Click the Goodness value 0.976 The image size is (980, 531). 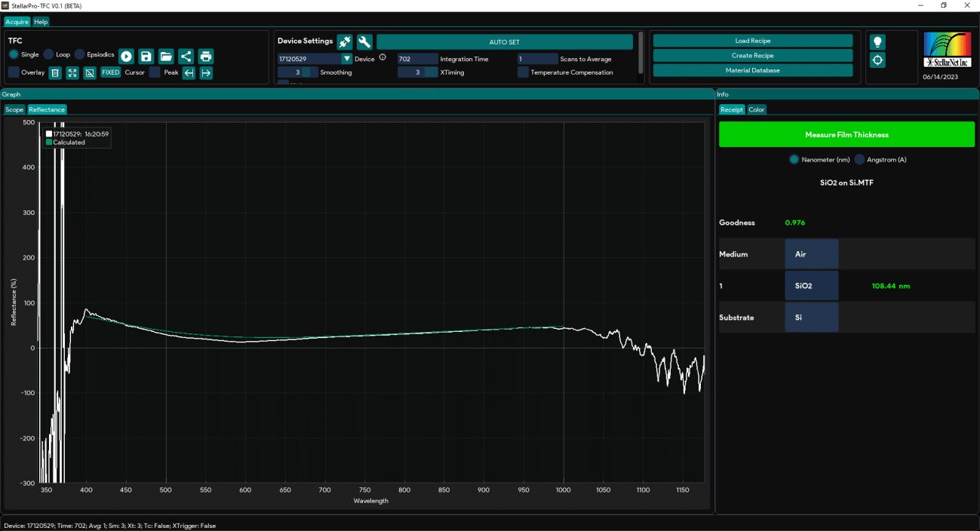tap(794, 223)
